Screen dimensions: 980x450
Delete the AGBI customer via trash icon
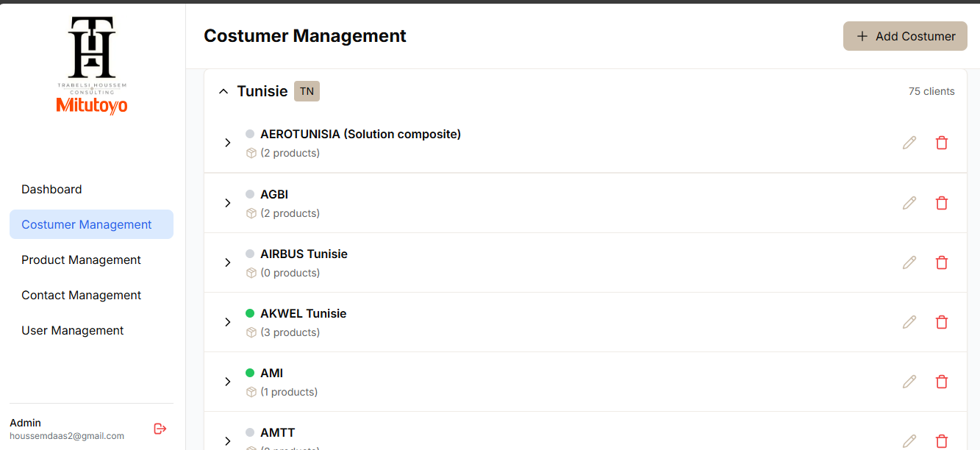(x=942, y=203)
